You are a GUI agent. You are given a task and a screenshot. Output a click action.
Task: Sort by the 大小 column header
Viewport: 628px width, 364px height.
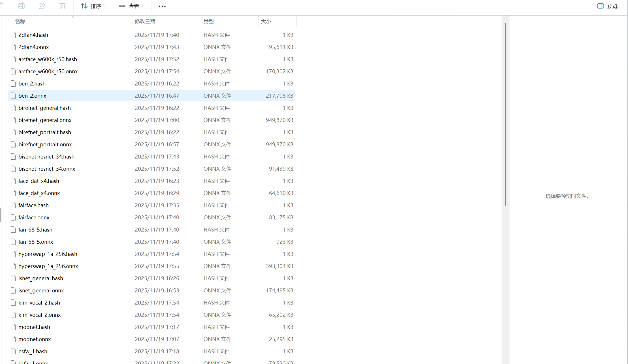pyautogui.click(x=266, y=22)
